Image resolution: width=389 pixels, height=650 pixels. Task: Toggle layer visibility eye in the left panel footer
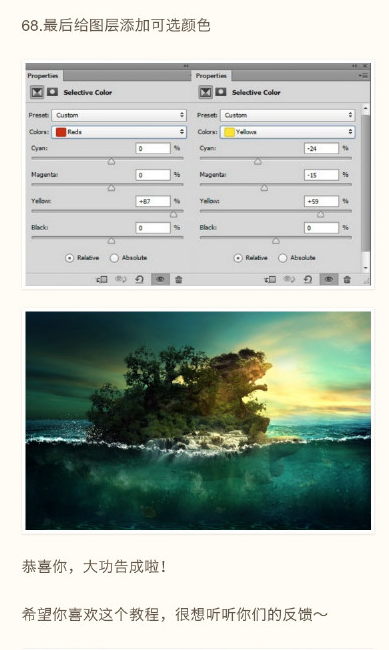(160, 279)
